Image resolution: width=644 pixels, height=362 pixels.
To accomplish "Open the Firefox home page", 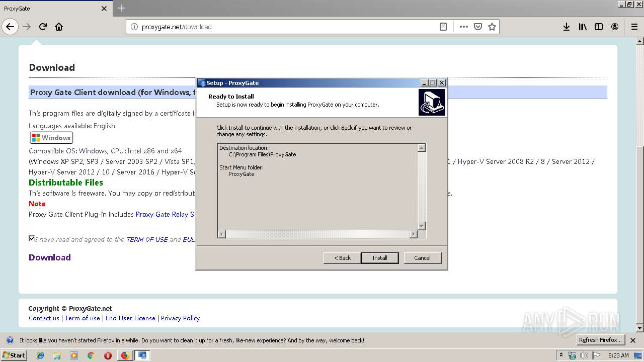I will (59, 27).
